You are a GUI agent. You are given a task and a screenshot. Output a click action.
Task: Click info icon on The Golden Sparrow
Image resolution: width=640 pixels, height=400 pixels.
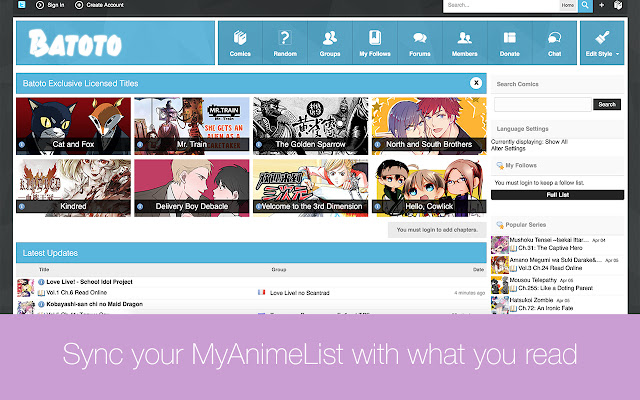point(259,144)
